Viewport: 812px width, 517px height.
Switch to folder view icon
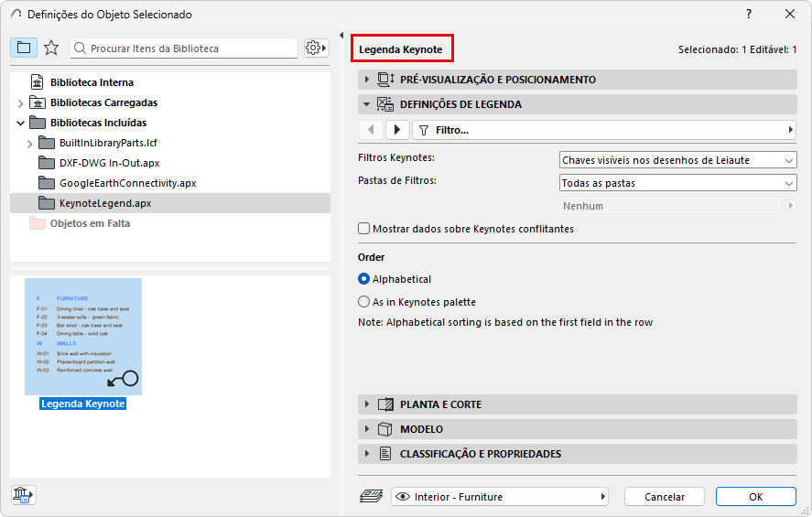point(24,48)
